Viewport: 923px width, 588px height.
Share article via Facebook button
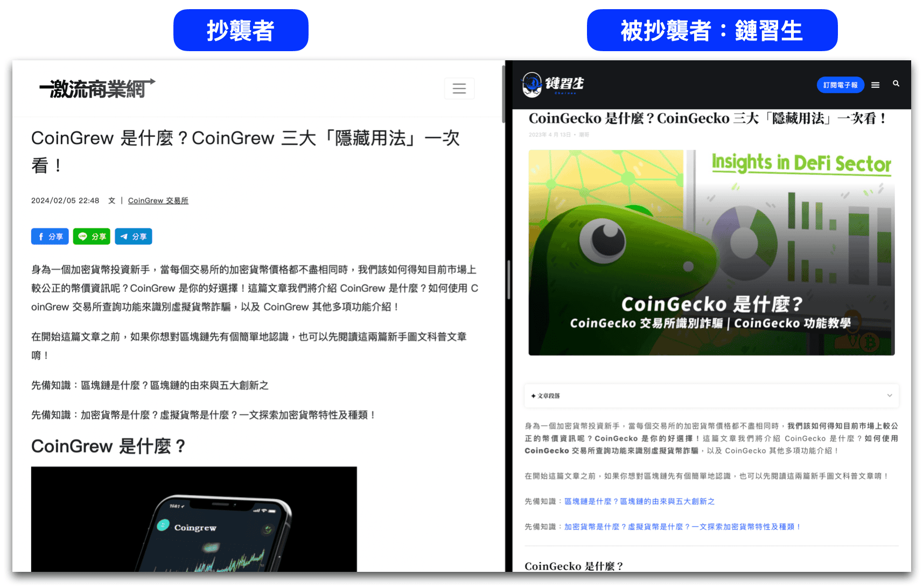point(50,236)
